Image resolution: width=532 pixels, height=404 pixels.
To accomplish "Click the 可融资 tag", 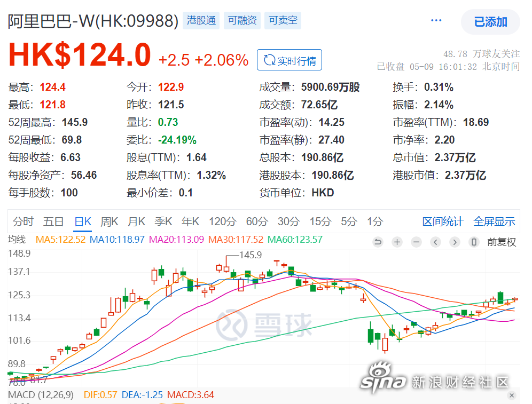I will [242, 21].
